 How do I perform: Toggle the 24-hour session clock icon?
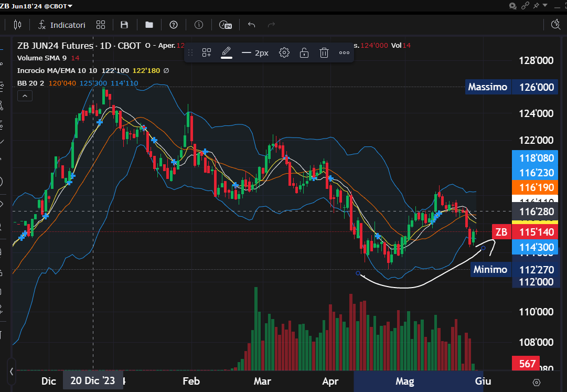226,25
